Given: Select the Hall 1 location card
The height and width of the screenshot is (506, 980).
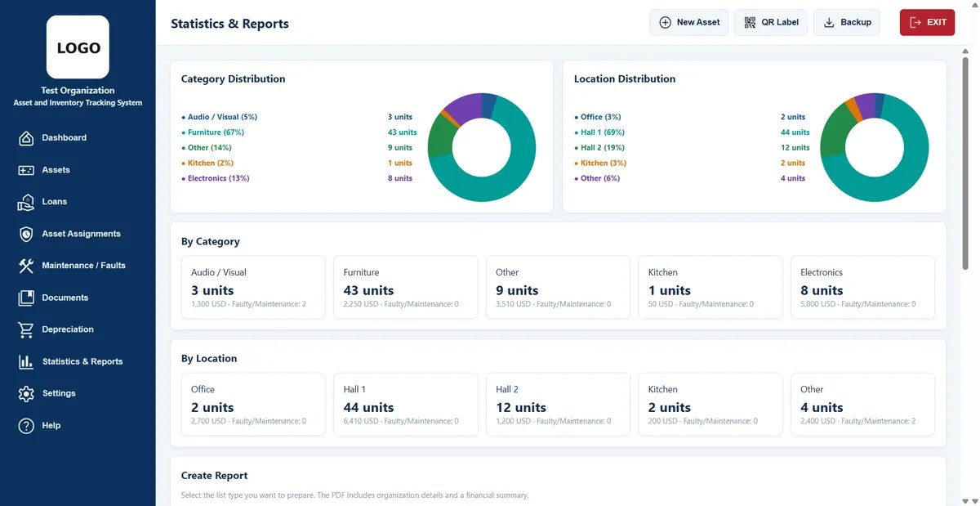Looking at the screenshot, I should tap(405, 405).
